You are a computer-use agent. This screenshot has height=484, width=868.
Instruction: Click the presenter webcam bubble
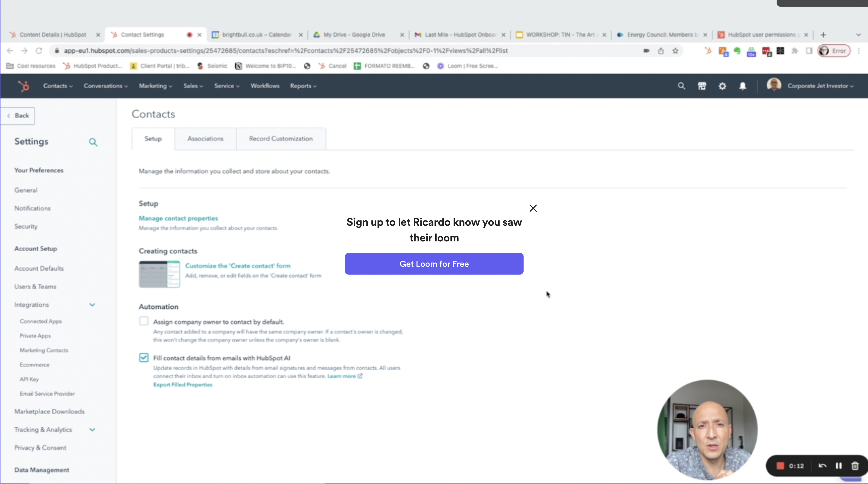click(707, 430)
